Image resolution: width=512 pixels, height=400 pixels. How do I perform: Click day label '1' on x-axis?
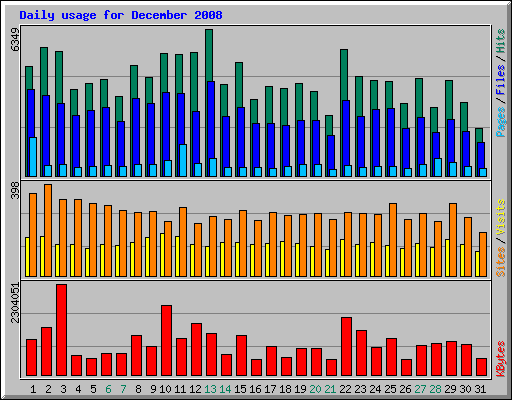[33, 389]
